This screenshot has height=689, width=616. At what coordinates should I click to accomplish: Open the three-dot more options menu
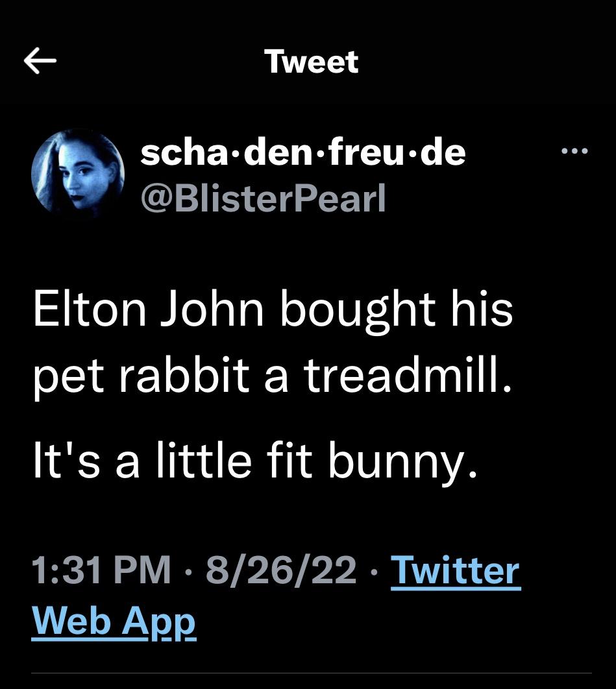tap(574, 152)
